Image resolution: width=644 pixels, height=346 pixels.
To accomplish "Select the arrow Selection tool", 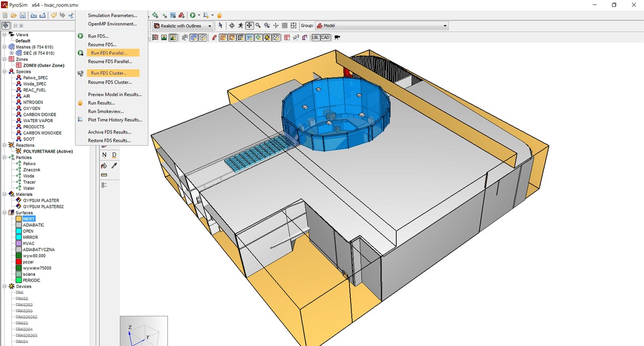I will pyautogui.click(x=220, y=26).
